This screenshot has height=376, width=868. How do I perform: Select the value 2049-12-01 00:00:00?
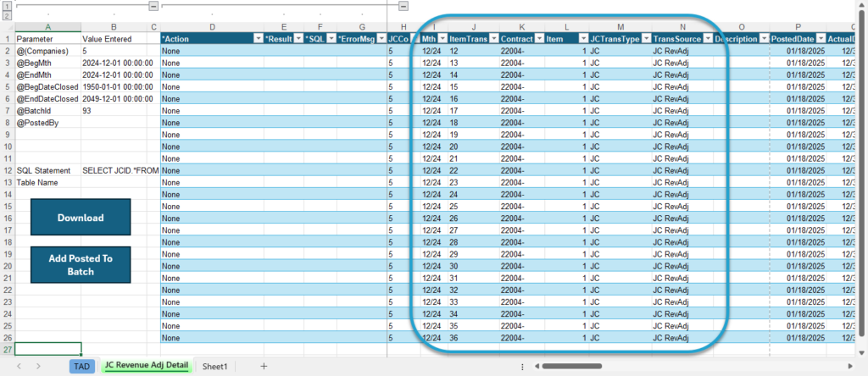click(x=114, y=98)
